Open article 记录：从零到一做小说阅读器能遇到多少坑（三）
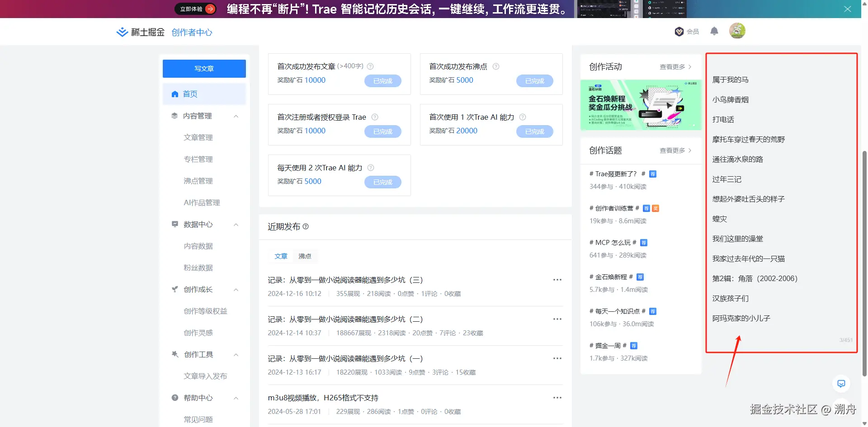The width and height of the screenshot is (868, 427). click(x=345, y=280)
